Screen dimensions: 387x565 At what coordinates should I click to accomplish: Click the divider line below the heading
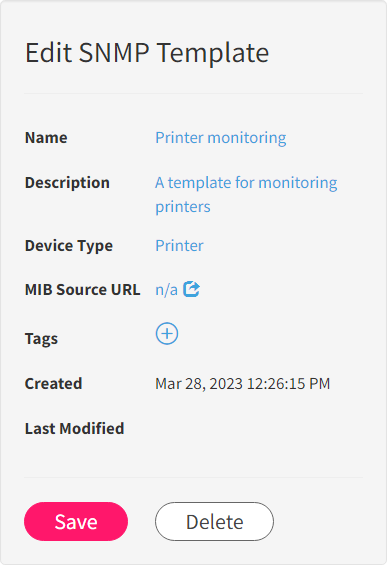194,93
